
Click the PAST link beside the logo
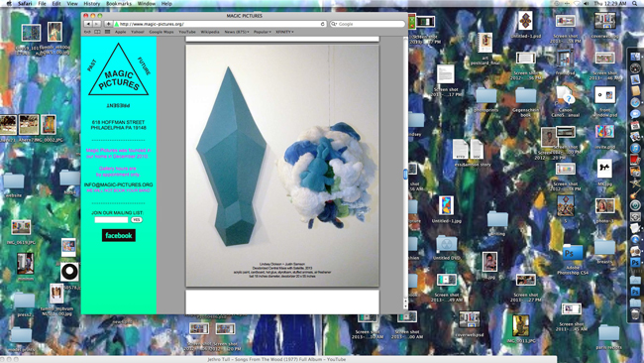(92, 64)
